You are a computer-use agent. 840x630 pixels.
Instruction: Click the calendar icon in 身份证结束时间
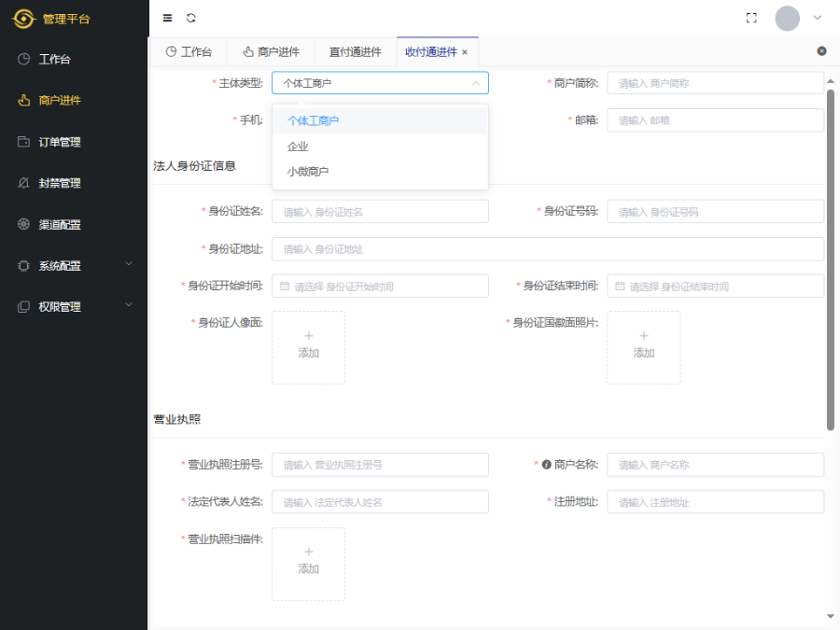click(x=620, y=287)
